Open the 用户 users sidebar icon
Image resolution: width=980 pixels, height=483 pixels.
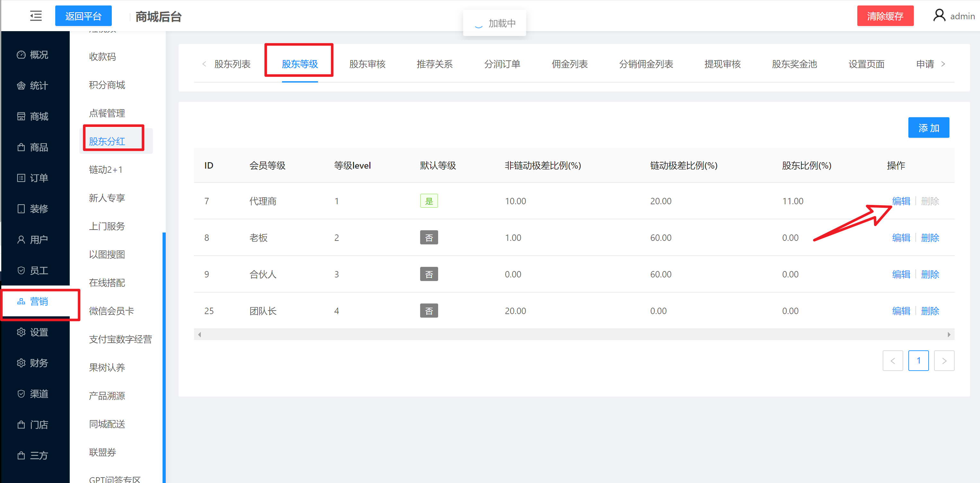click(21, 240)
